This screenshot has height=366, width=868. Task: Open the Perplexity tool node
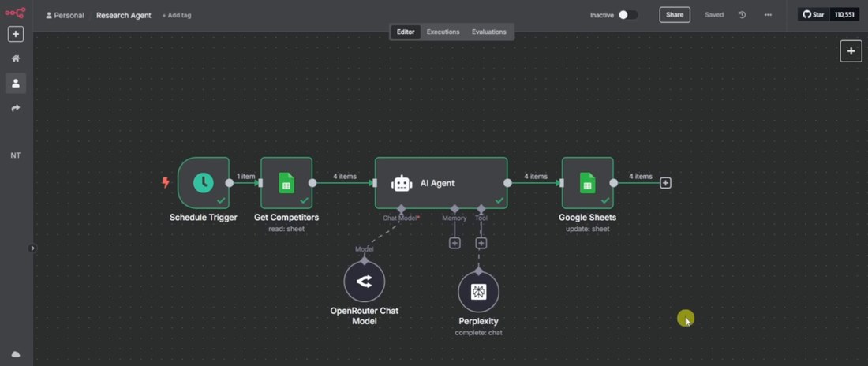tap(478, 292)
